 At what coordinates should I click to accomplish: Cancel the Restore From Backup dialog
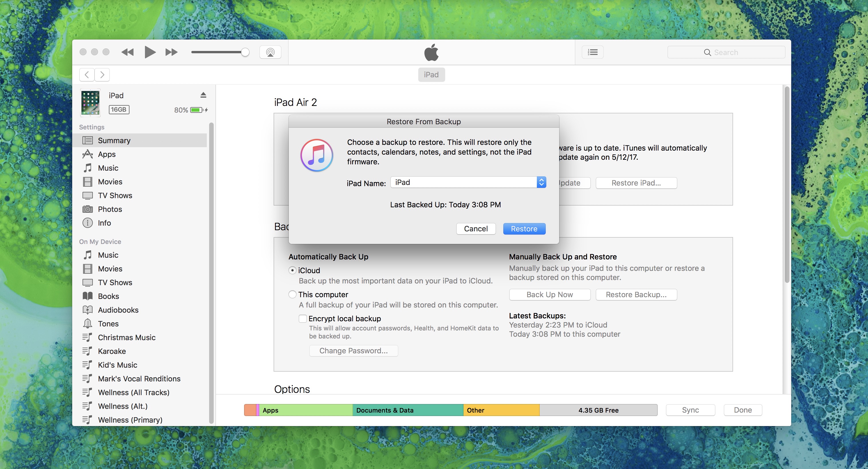click(476, 228)
